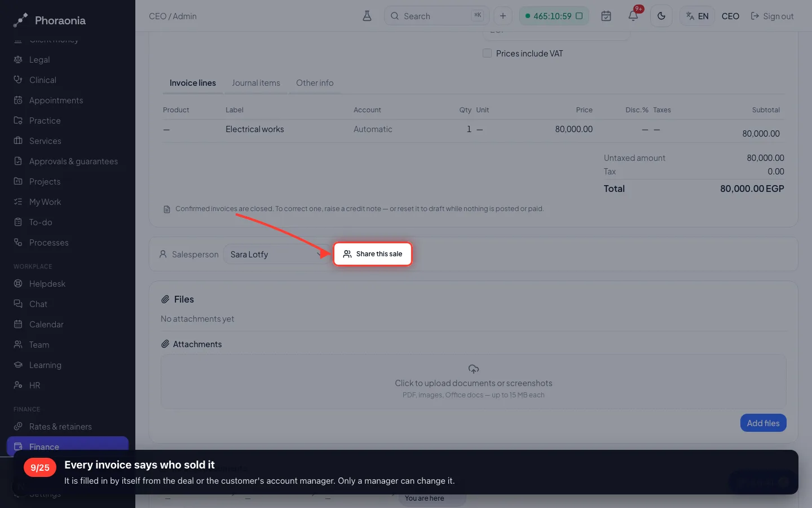Stop the running timer 465:10:59
The width and height of the screenshot is (812, 508).
(x=579, y=16)
